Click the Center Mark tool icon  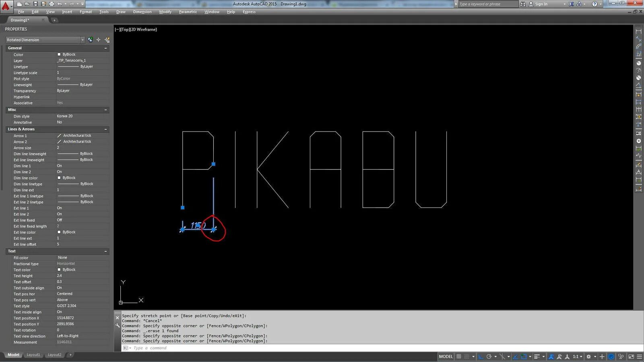[x=638, y=141]
